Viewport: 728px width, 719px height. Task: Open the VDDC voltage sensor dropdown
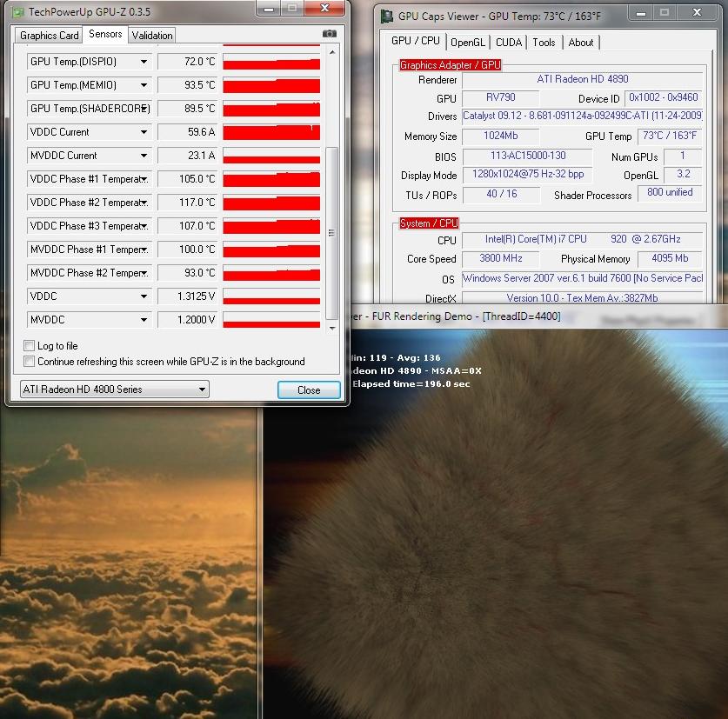click(144, 296)
